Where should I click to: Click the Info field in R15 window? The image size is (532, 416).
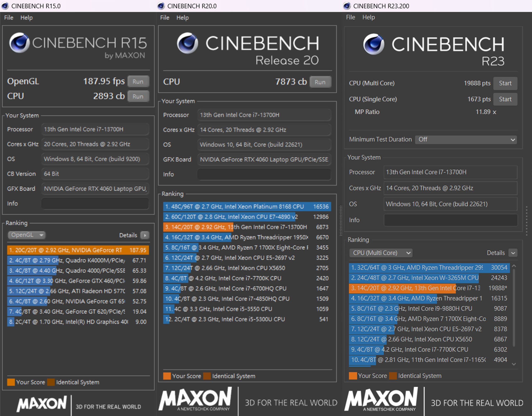click(95, 204)
